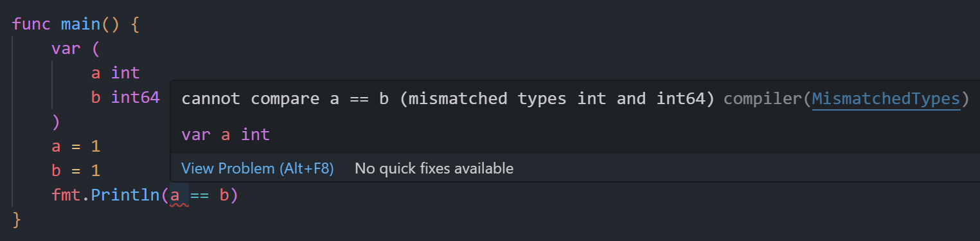The height and width of the screenshot is (241, 980).
Task: Click the main function name
Action: tap(80, 26)
